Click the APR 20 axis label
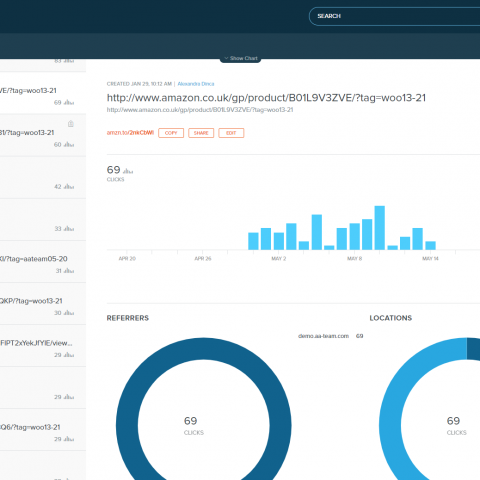Screen dimensions: 480x480 tap(127, 259)
